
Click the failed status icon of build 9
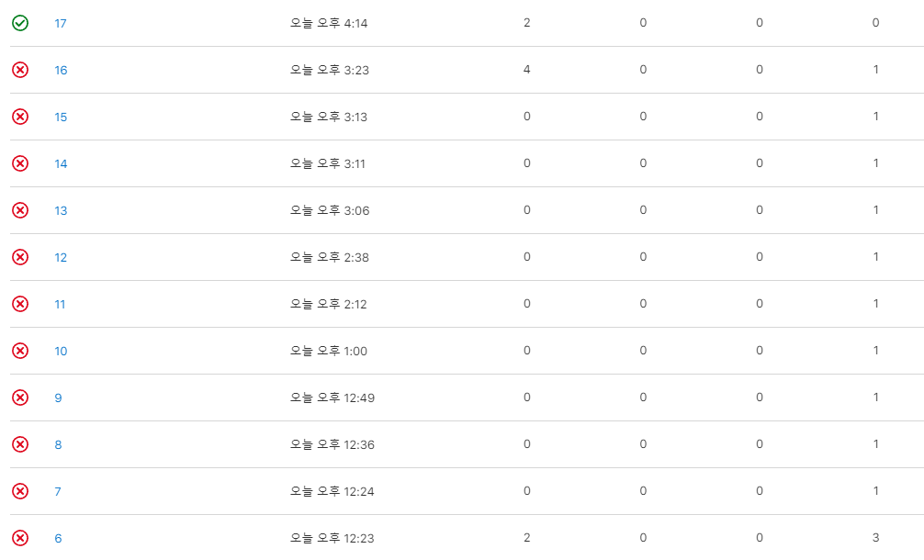click(20, 398)
